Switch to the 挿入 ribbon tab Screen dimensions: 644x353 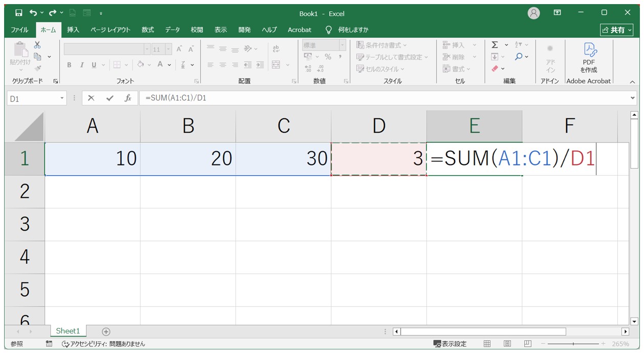pyautogui.click(x=73, y=30)
